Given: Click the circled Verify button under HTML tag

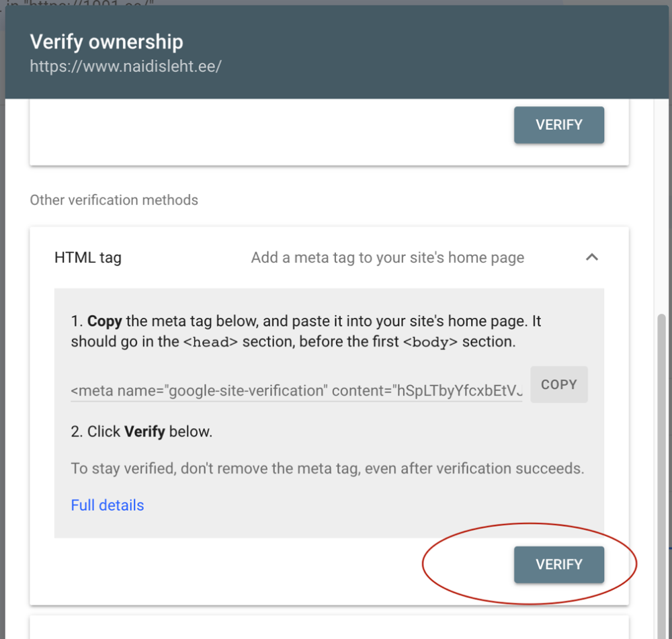Looking at the screenshot, I should click(558, 564).
